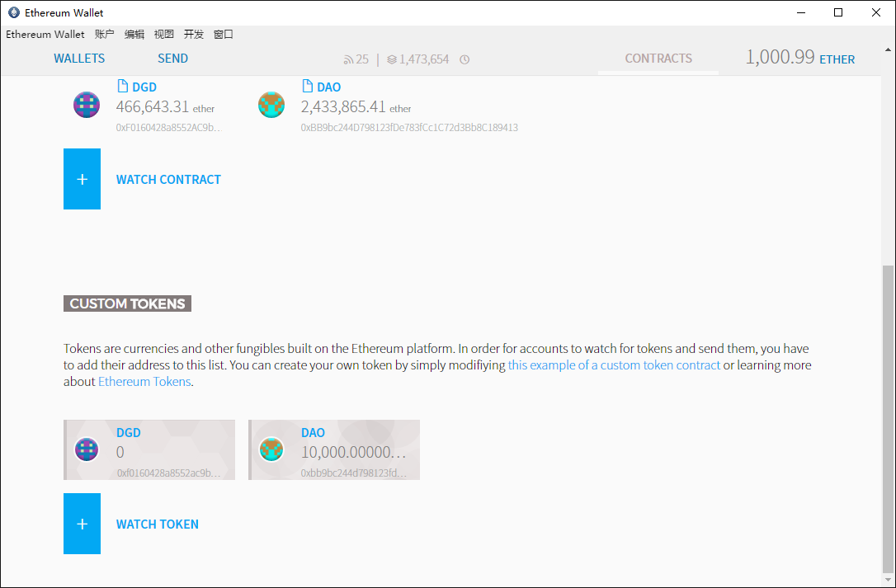Screen dimensions: 896x588
Task: Click the Ethereum Wallet title bar logo
Action: [14, 12]
